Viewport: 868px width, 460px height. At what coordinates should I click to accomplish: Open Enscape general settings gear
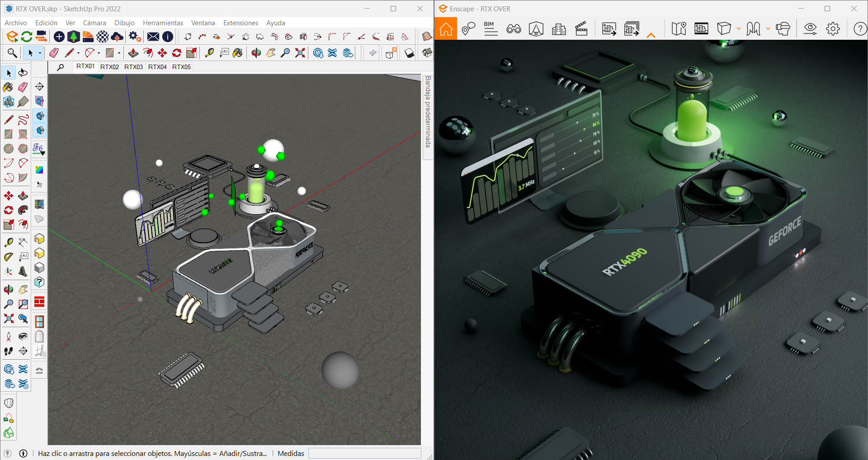click(x=833, y=29)
